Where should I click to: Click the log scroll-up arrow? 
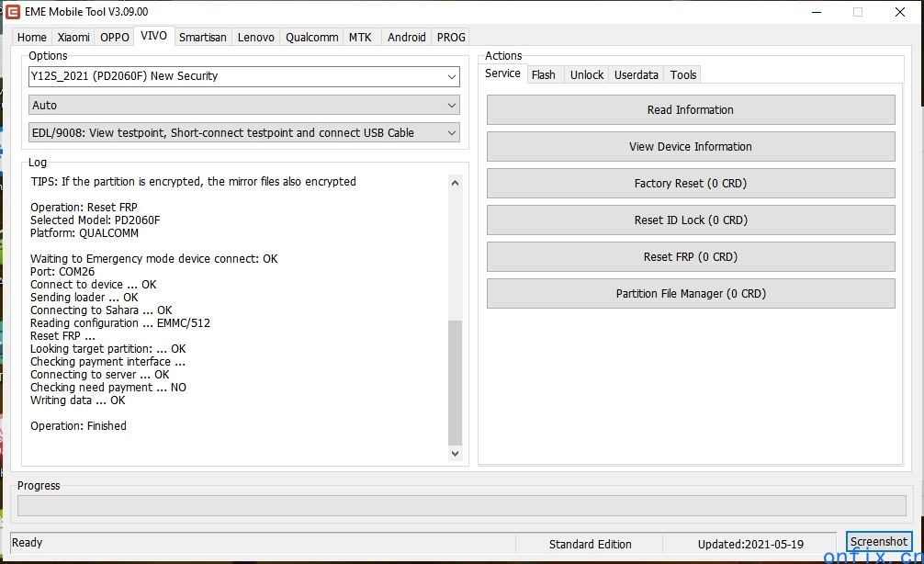click(455, 182)
